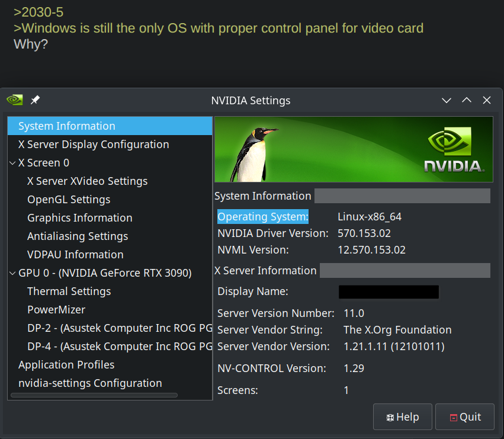This screenshot has width=504, height=439.
Task: Collapse the X Screen 0 tree node
Action: click(x=12, y=163)
